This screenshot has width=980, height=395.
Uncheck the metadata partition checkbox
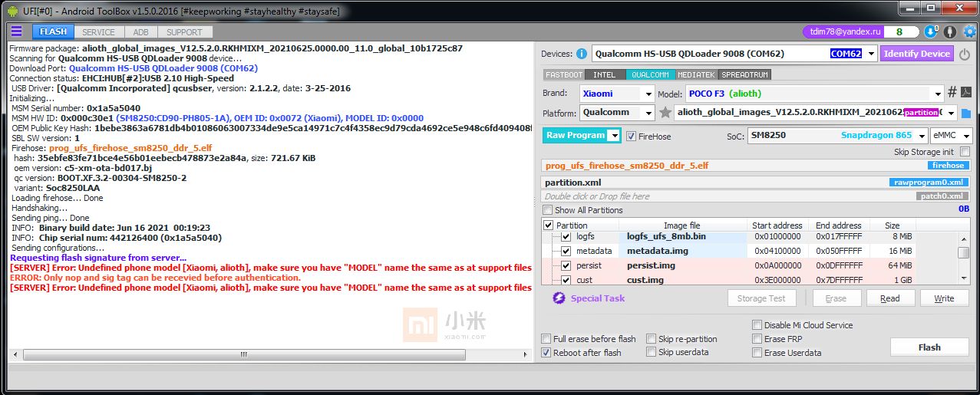pos(566,251)
